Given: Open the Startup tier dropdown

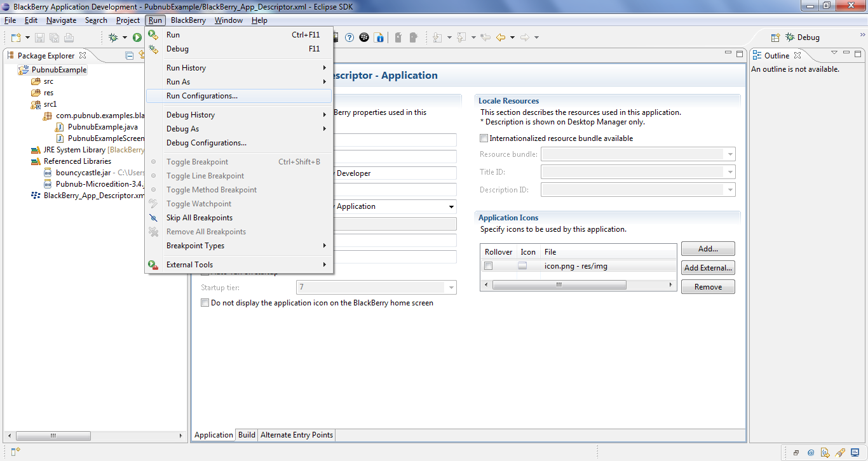Looking at the screenshot, I should pos(451,288).
